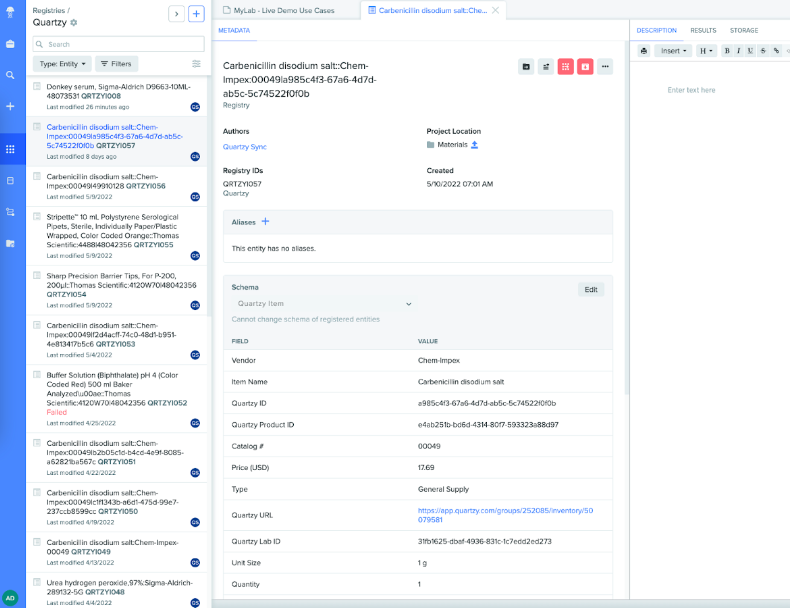
Task: Click the sidebar plus create icon
Action: (x=10, y=106)
